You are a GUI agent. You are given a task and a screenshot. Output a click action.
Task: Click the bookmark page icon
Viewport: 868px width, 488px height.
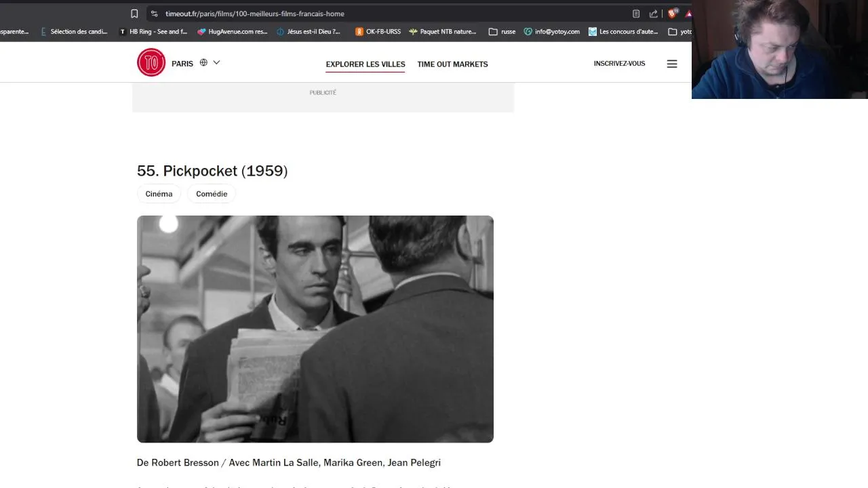pyautogui.click(x=134, y=14)
